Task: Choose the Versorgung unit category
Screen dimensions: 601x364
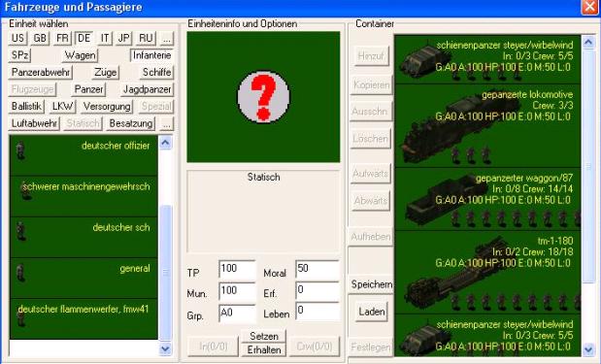Action: tap(107, 106)
